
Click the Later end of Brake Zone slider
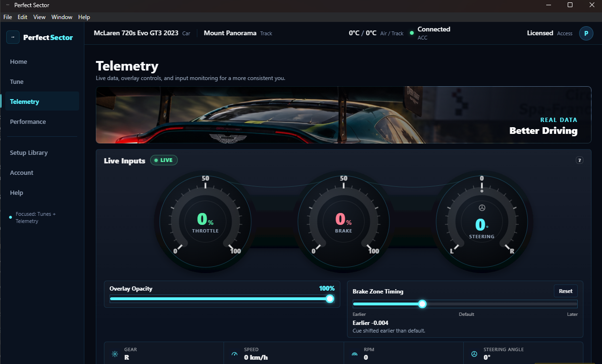point(572,314)
